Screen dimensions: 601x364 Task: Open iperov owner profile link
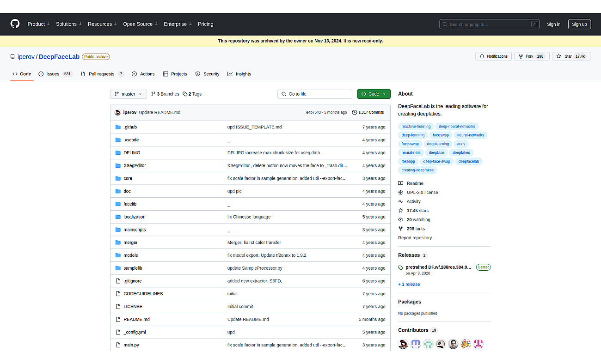(26, 57)
